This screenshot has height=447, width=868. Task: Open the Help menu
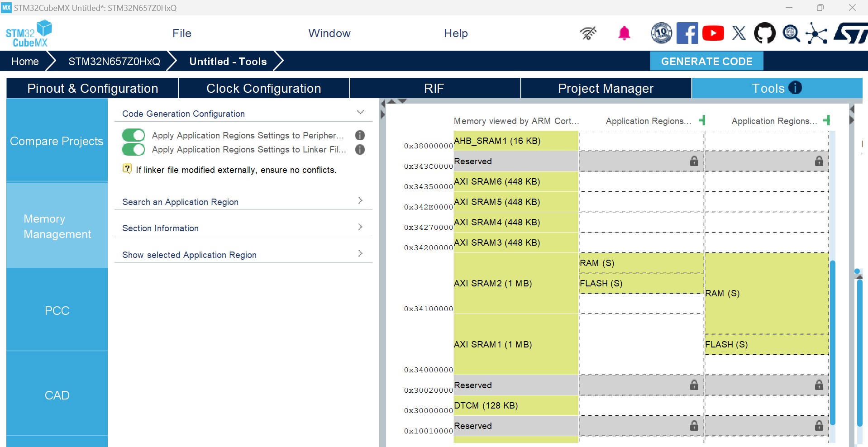[456, 33]
